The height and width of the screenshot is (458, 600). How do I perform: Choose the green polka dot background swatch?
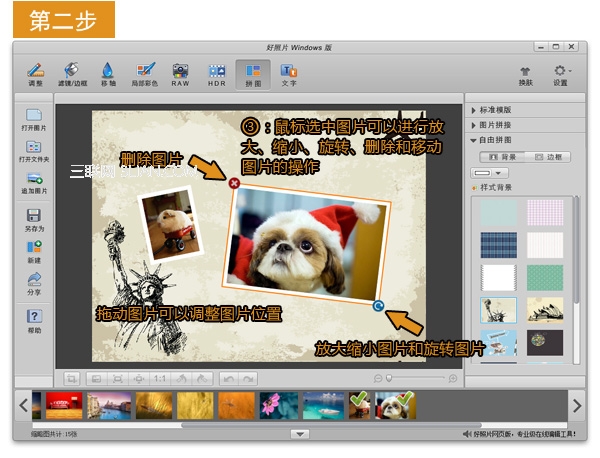(545, 277)
